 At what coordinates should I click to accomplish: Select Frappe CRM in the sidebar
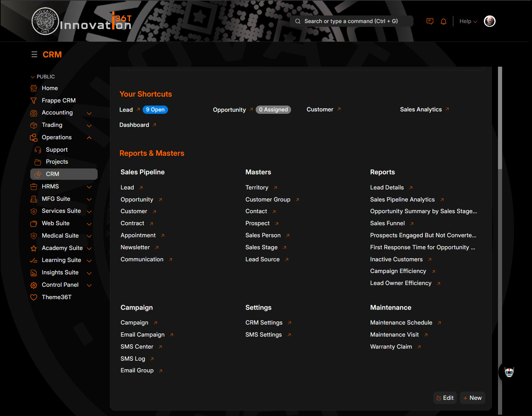(x=58, y=100)
